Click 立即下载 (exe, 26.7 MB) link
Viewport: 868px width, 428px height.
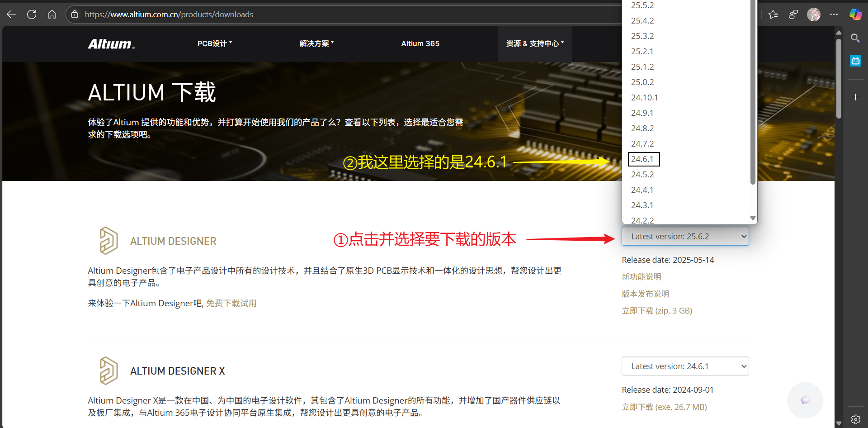(x=664, y=407)
